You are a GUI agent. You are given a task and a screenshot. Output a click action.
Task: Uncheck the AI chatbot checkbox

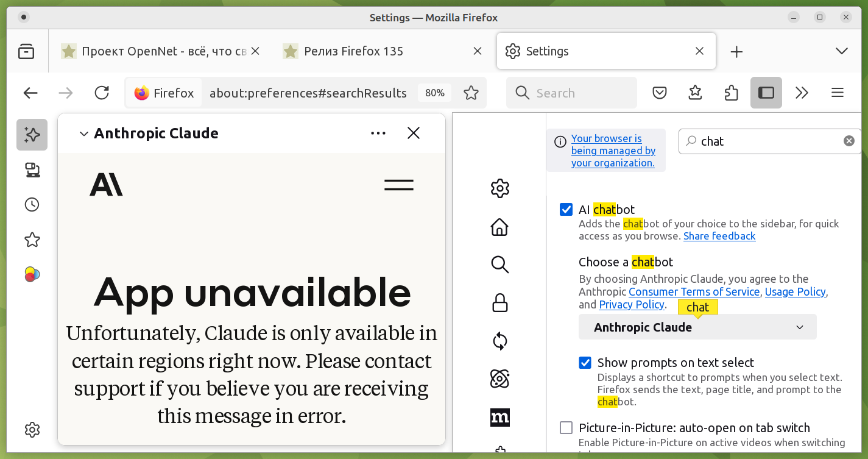[566, 210]
